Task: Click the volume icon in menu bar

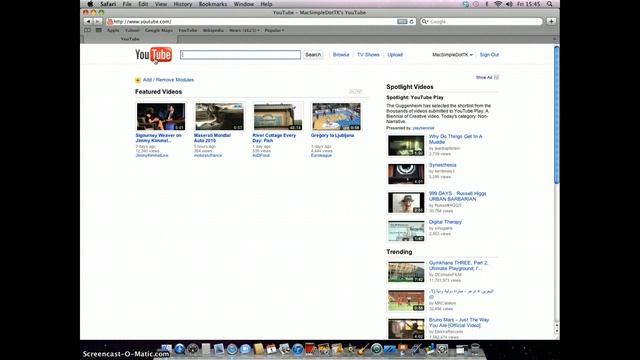Action: tap(509, 4)
